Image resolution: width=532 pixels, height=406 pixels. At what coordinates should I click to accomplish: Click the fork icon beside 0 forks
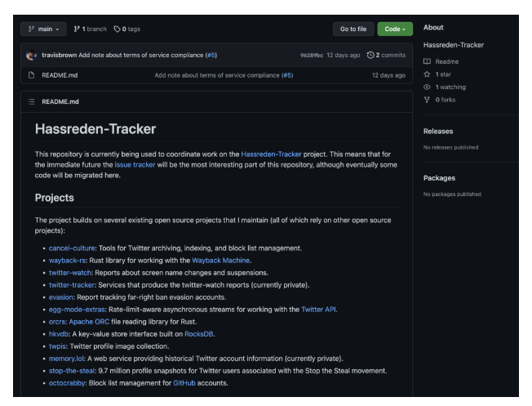click(x=428, y=98)
